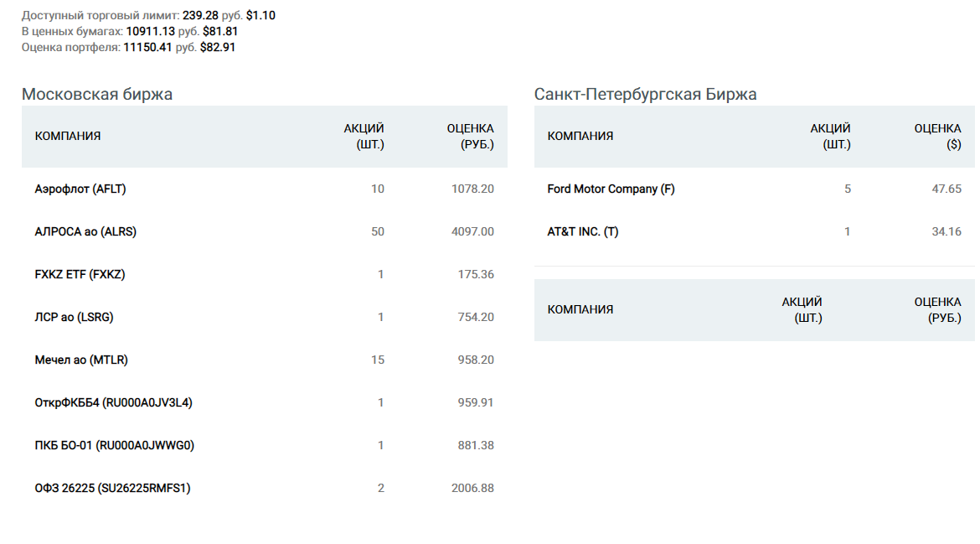The height and width of the screenshot is (544, 980).
Task: Click КОМПАНИЯ header in Московская биржа table
Action: [68, 137]
